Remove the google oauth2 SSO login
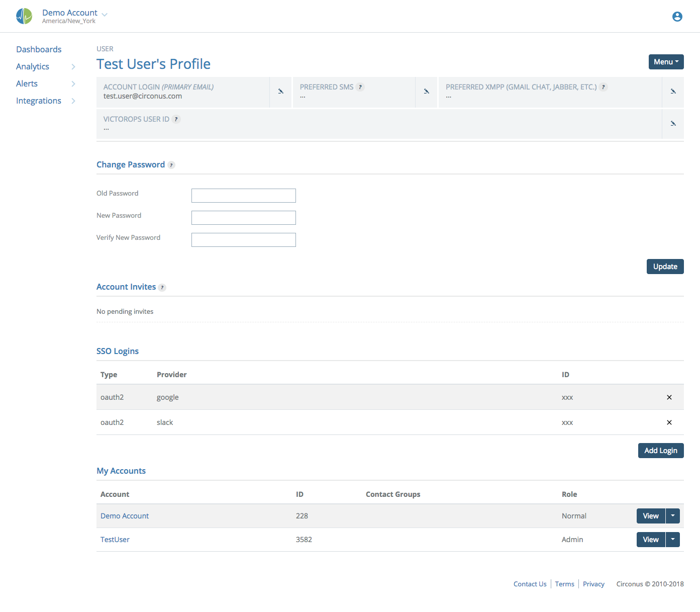Image resolution: width=700 pixels, height=612 pixels. click(x=669, y=397)
